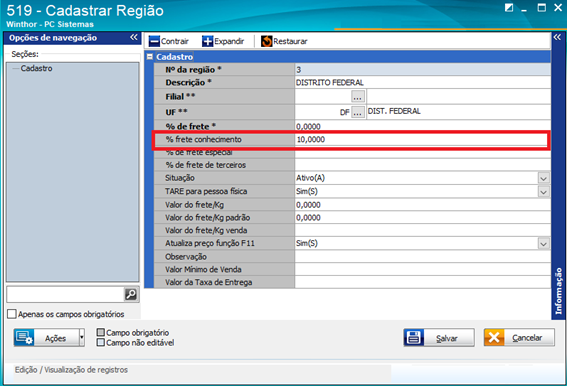Click the Informação vertical panel label
This screenshot has width=567, height=386.
point(559,291)
